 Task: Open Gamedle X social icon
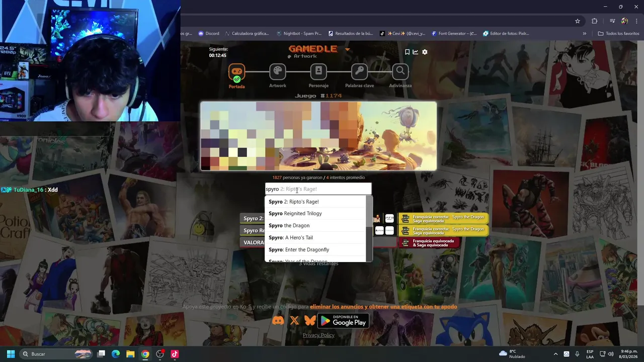(x=294, y=321)
